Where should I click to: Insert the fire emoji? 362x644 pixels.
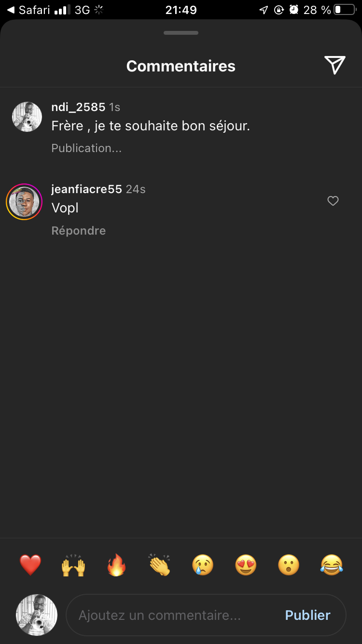point(116,565)
